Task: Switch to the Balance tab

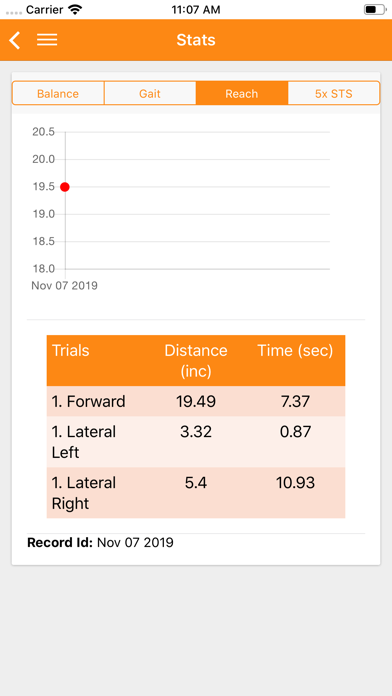Action: click(58, 94)
